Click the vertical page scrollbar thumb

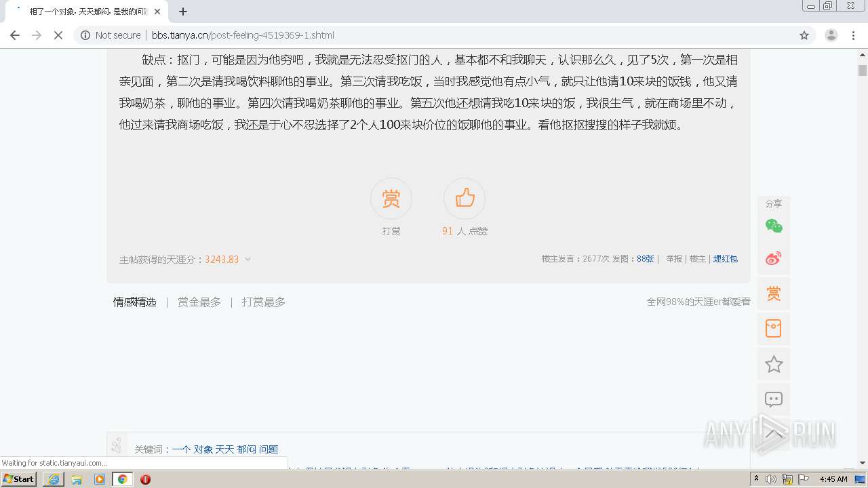pyautogui.click(x=863, y=70)
